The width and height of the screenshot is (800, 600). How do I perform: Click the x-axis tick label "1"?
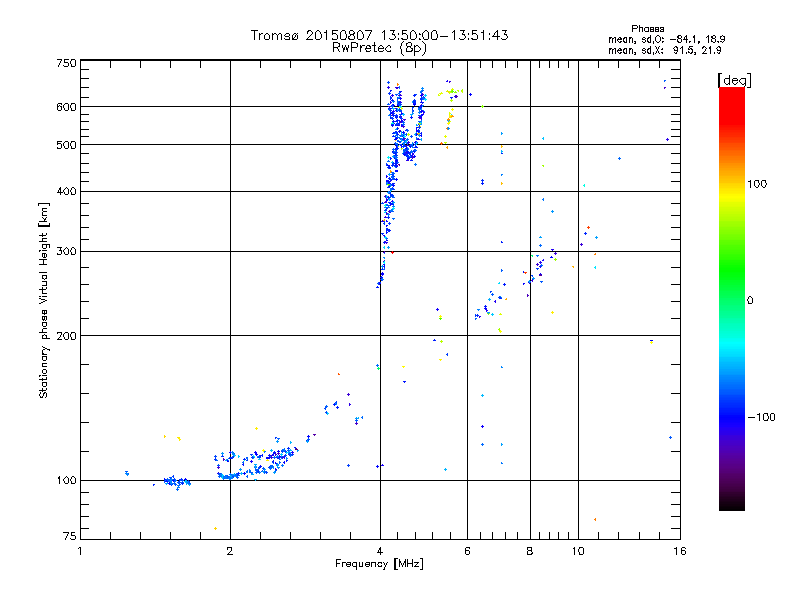pos(80,551)
